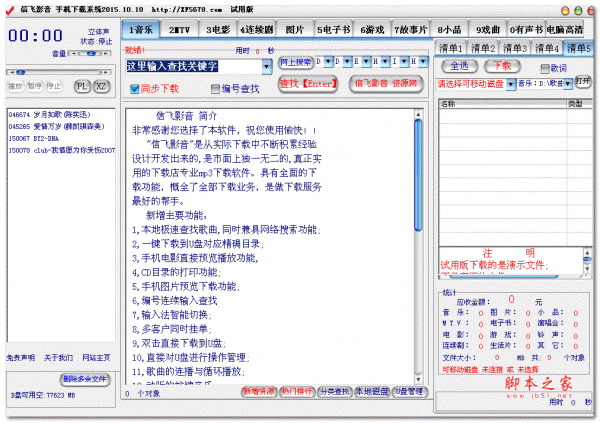600x423 pixels.
Task: Click the 删除多余文件 button
Action: (x=85, y=379)
